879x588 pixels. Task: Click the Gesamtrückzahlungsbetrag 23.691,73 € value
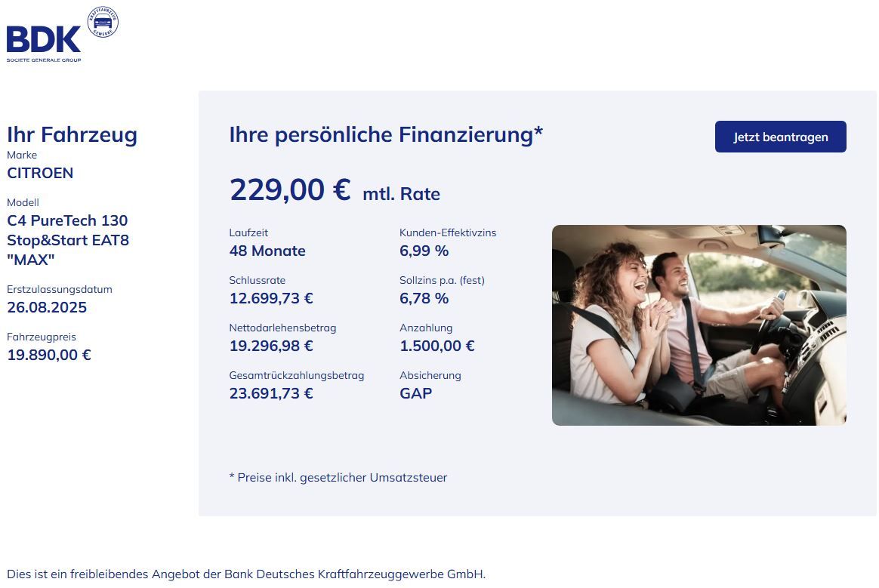click(271, 393)
